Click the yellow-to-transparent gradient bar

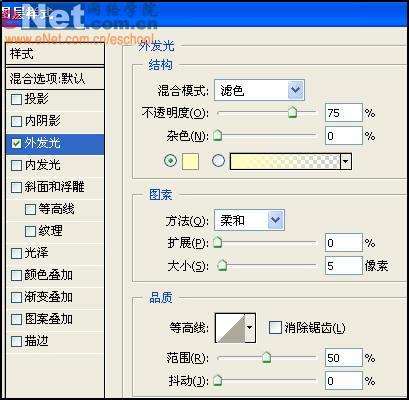point(285,162)
